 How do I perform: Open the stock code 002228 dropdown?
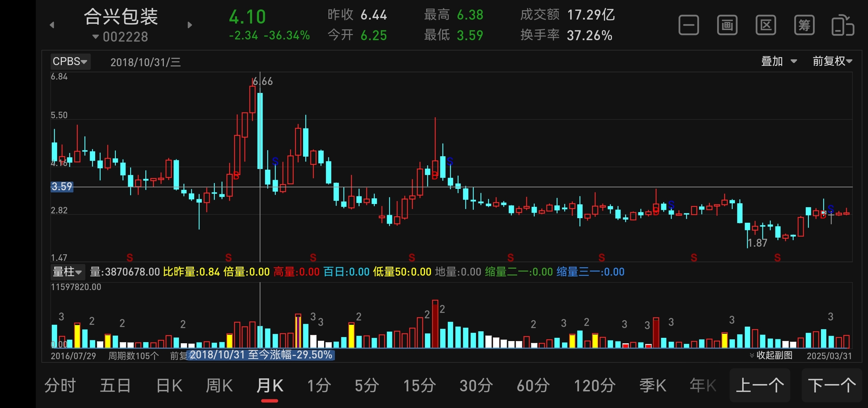tap(121, 37)
